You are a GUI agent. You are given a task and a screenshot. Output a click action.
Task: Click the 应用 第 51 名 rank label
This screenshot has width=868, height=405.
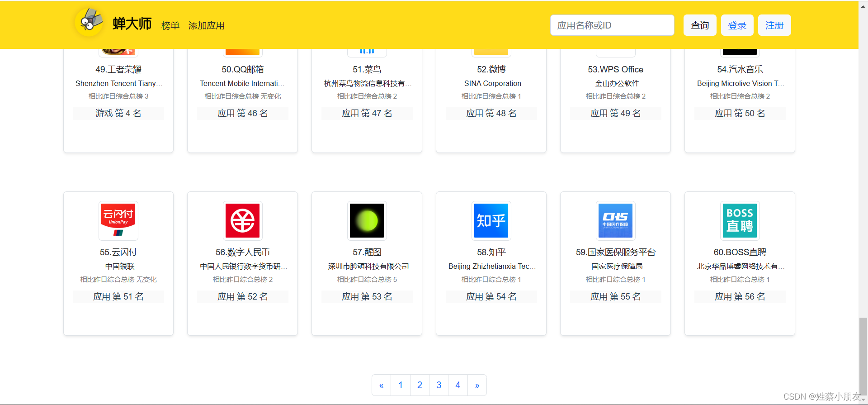(118, 296)
